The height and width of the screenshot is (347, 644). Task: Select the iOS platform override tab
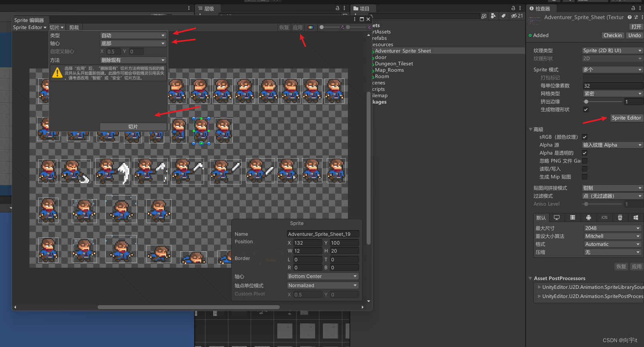pyautogui.click(x=605, y=218)
